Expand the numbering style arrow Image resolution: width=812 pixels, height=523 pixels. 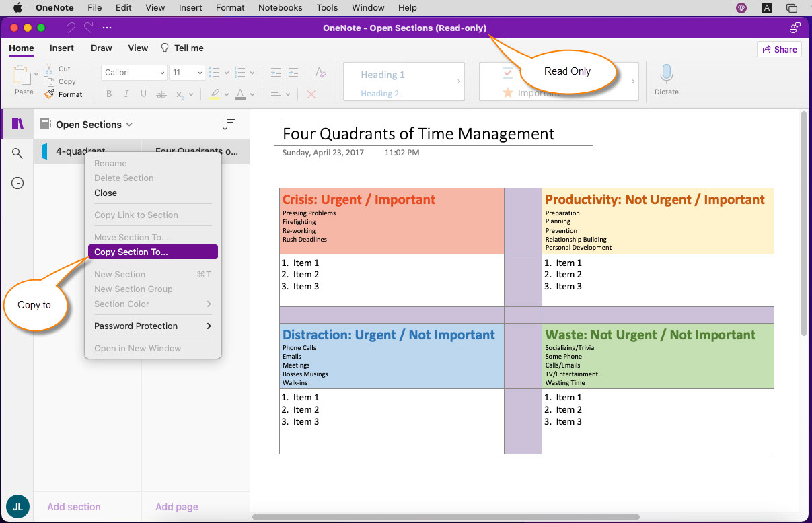point(252,73)
